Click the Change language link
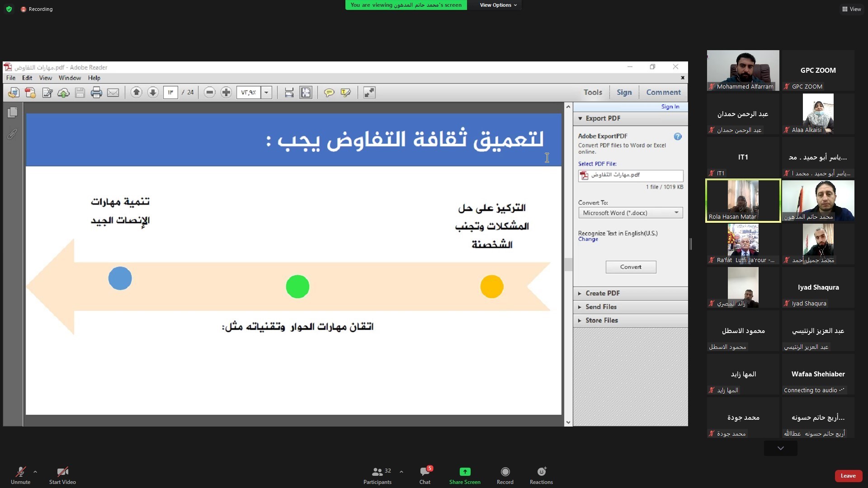868x488 pixels. click(x=588, y=239)
